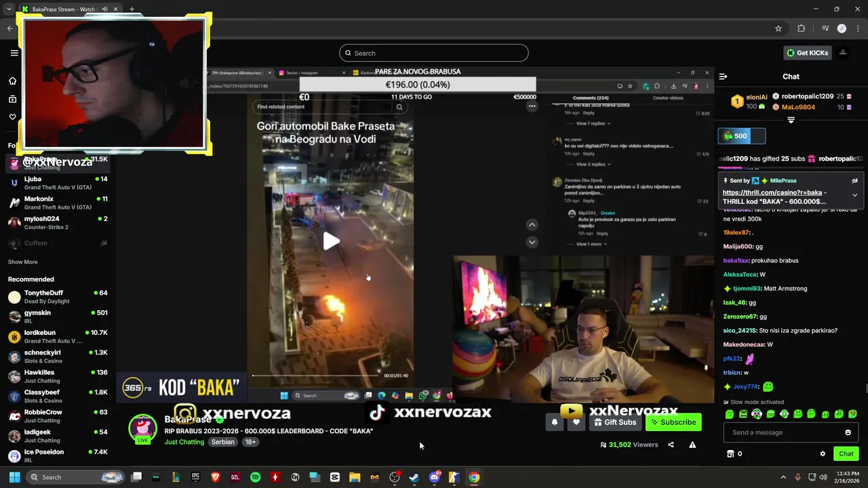Open Ice Poseidon recommended channel
The height and width of the screenshot is (488, 868).
click(58, 455)
